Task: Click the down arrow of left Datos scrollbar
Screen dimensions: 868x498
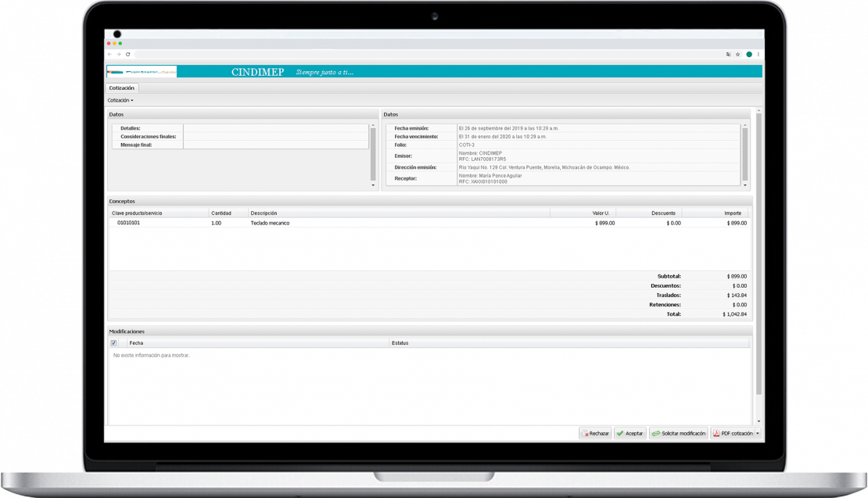Action: 373,185
